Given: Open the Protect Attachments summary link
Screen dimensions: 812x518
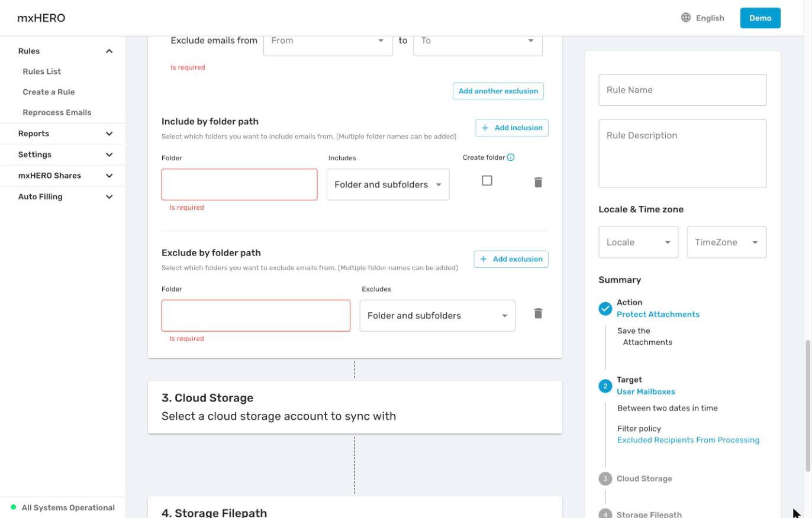Looking at the screenshot, I should coord(658,315).
